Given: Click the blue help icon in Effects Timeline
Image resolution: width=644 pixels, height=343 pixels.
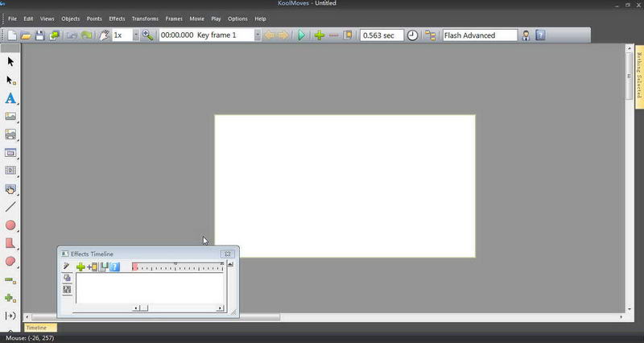Looking at the screenshot, I should 115,267.
